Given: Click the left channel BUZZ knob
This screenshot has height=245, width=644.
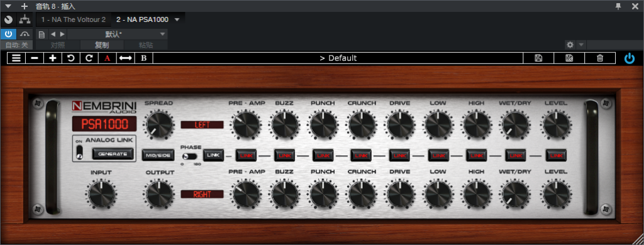Looking at the screenshot, I should (x=284, y=125).
